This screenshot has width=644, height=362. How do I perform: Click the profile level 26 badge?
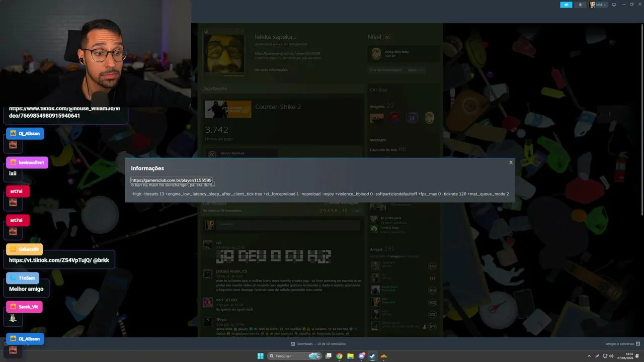click(387, 37)
